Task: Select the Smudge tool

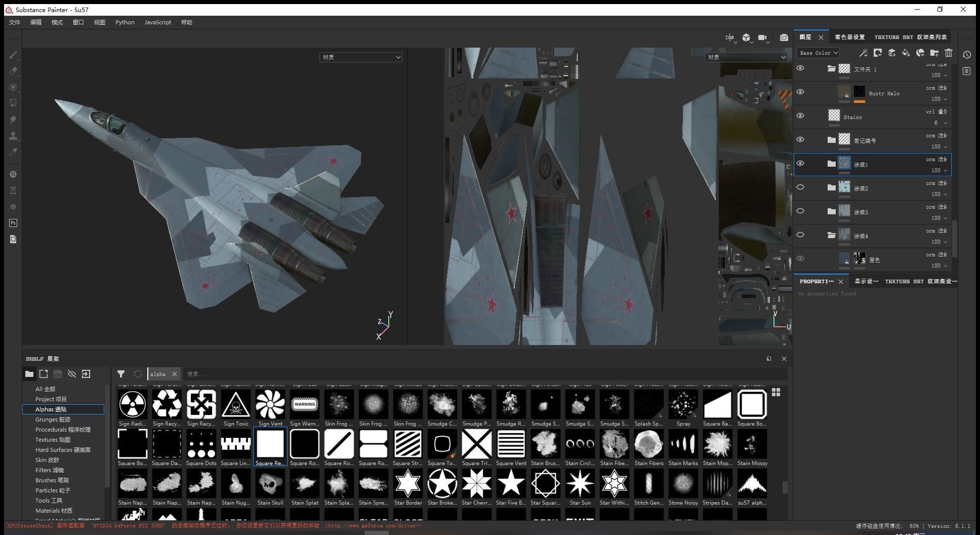Action: [13, 120]
